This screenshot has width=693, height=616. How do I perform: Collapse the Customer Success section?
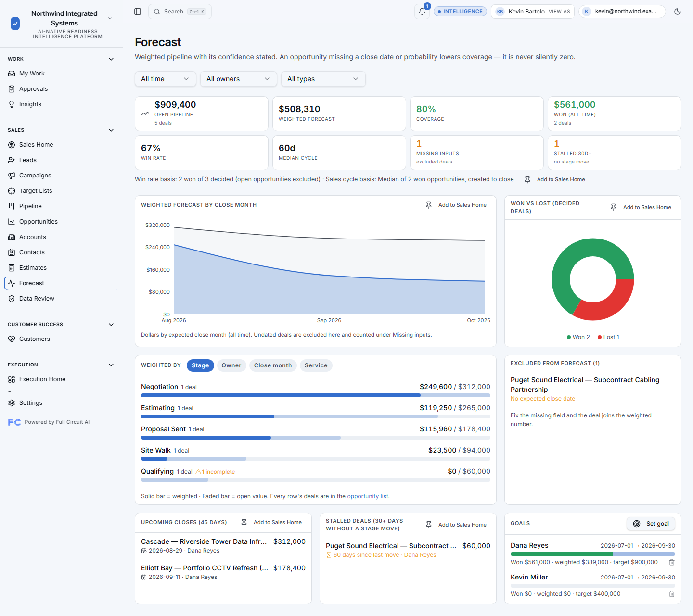click(x=111, y=325)
